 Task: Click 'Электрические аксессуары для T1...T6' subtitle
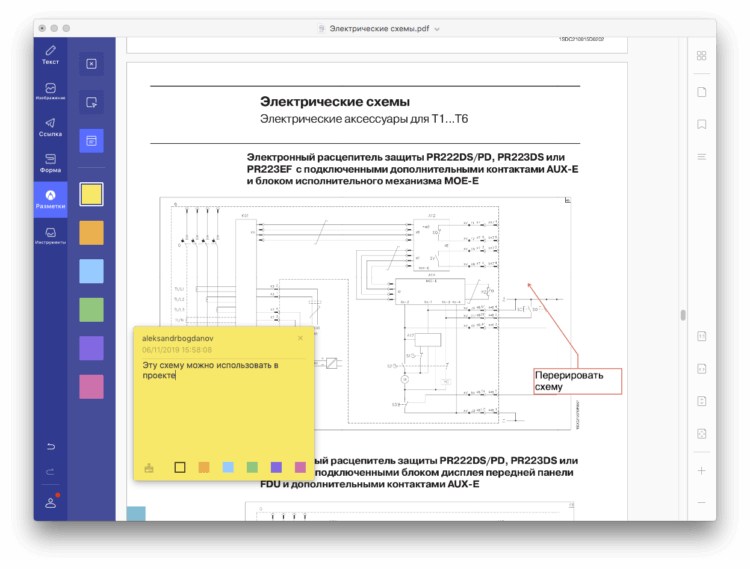pyautogui.click(x=364, y=119)
